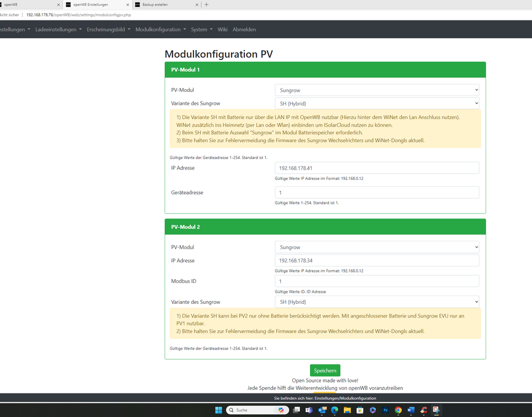Open the Windows Start menu

click(218, 410)
